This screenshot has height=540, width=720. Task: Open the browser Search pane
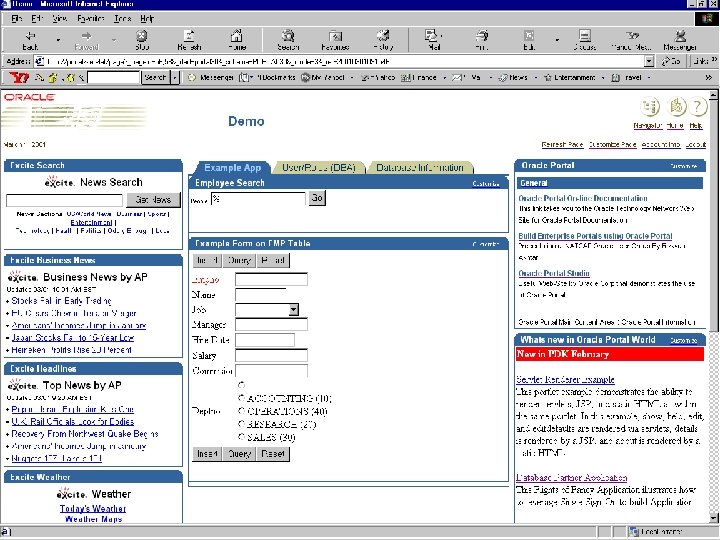pos(288,40)
